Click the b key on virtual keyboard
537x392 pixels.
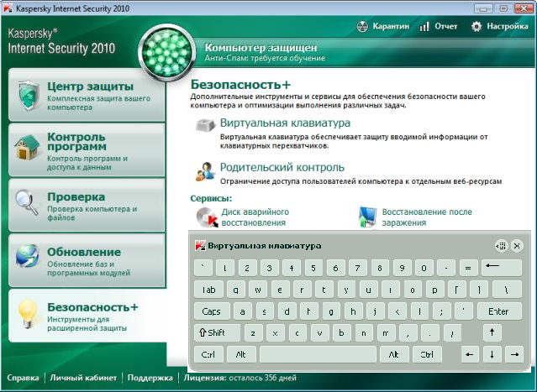(x=342, y=333)
